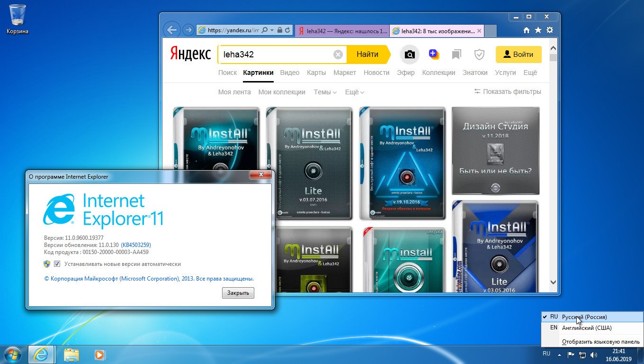The height and width of the screenshot is (364, 644).
Task: Click the page scroll up arrow
Action: (x=553, y=47)
